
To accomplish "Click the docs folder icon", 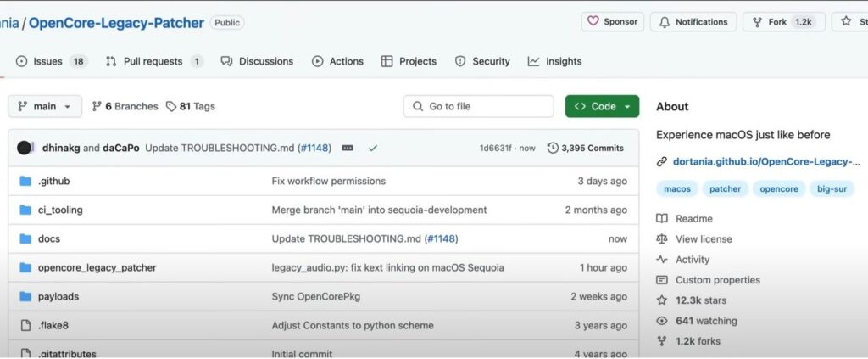I will [25, 238].
